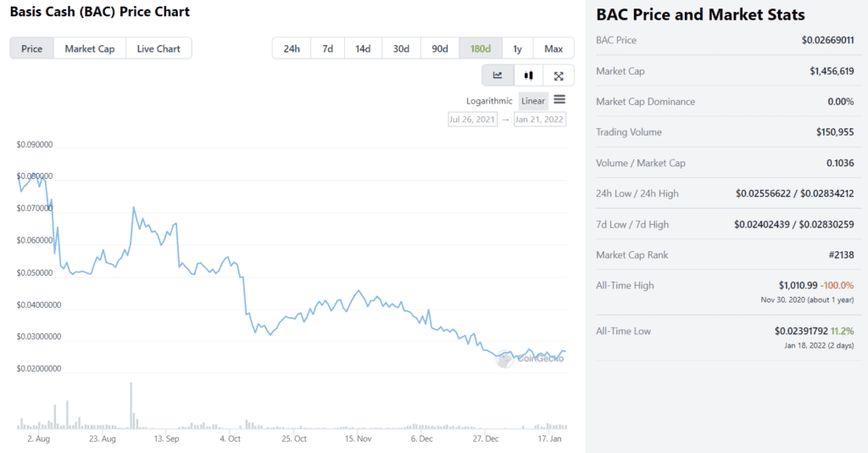Screen dimensions: 868x453
Task: Select the highlighted 180d range
Action: 481,48
